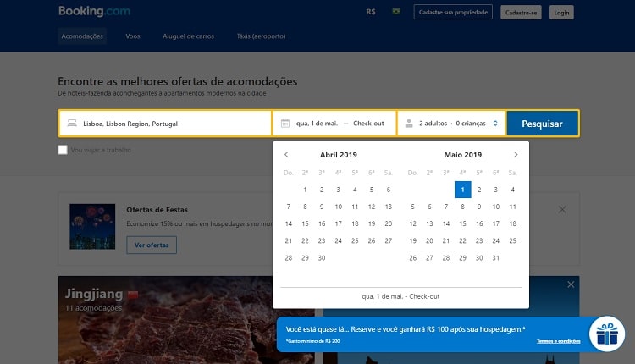Image resolution: width=635 pixels, height=364 pixels.
Task: Select April 30 in the calendar
Action: [322, 257]
